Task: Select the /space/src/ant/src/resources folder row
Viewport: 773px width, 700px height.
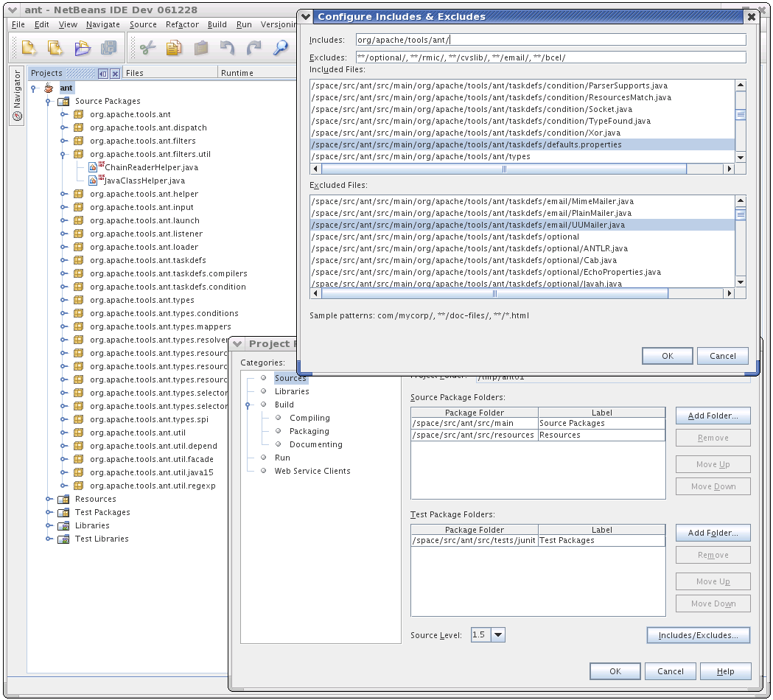Action: pos(538,435)
